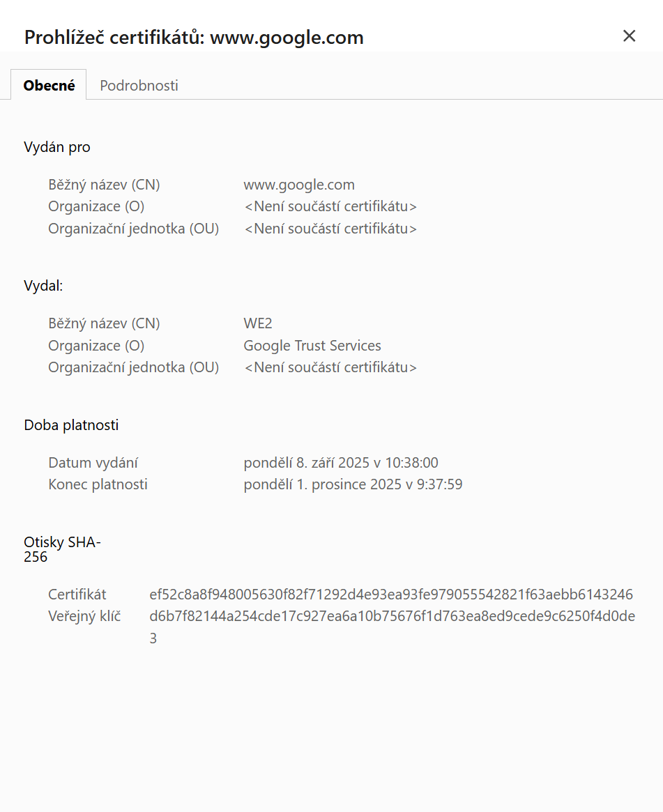Click the Běžný název (CN) label under Vydán pro
This screenshot has width=663, height=812.
104,184
